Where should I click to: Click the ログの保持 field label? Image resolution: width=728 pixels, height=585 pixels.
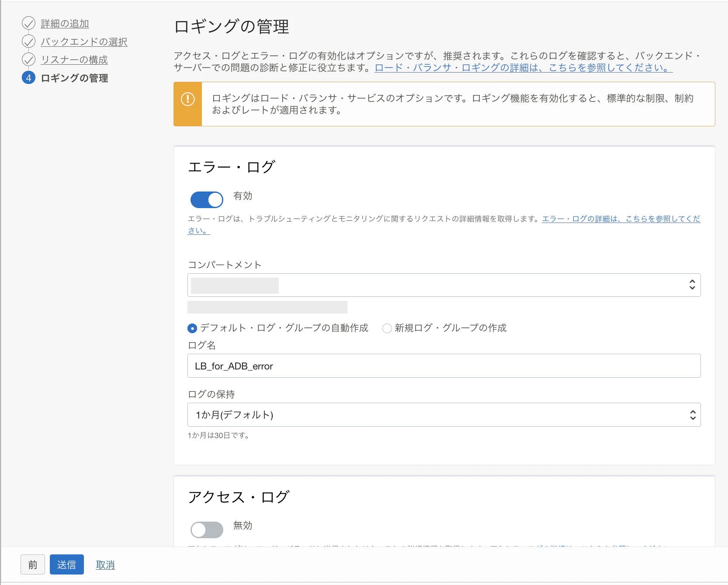pos(211,394)
